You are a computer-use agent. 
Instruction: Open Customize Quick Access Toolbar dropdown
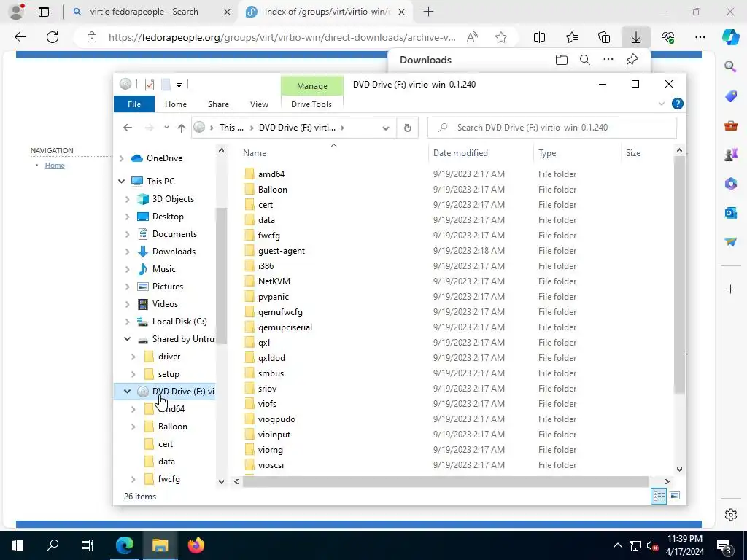click(179, 85)
